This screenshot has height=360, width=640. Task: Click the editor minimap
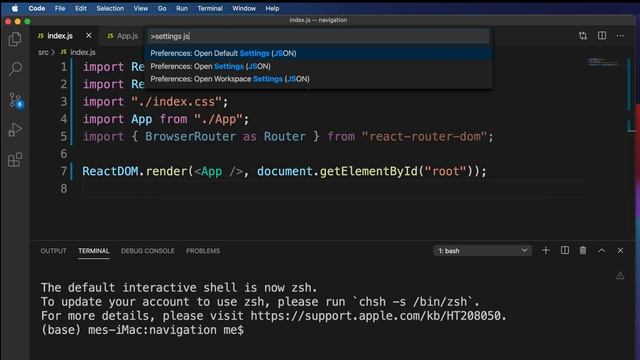coord(605,62)
